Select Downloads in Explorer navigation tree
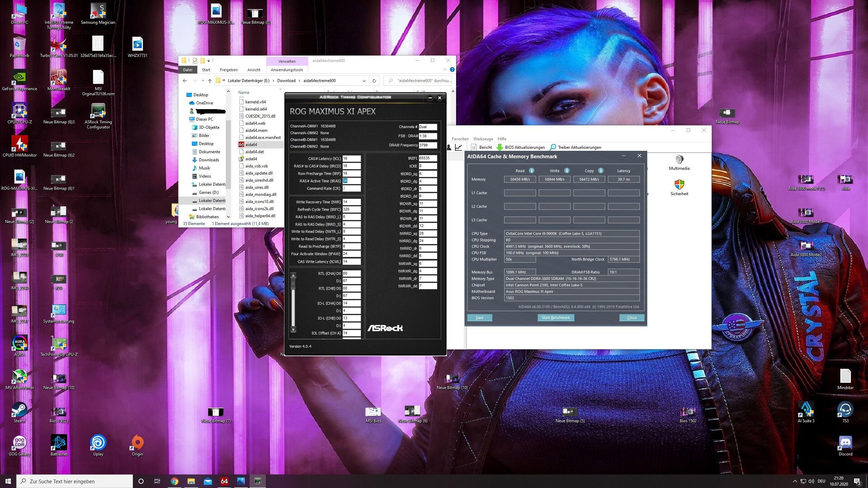This screenshot has width=868, height=488. point(209,160)
